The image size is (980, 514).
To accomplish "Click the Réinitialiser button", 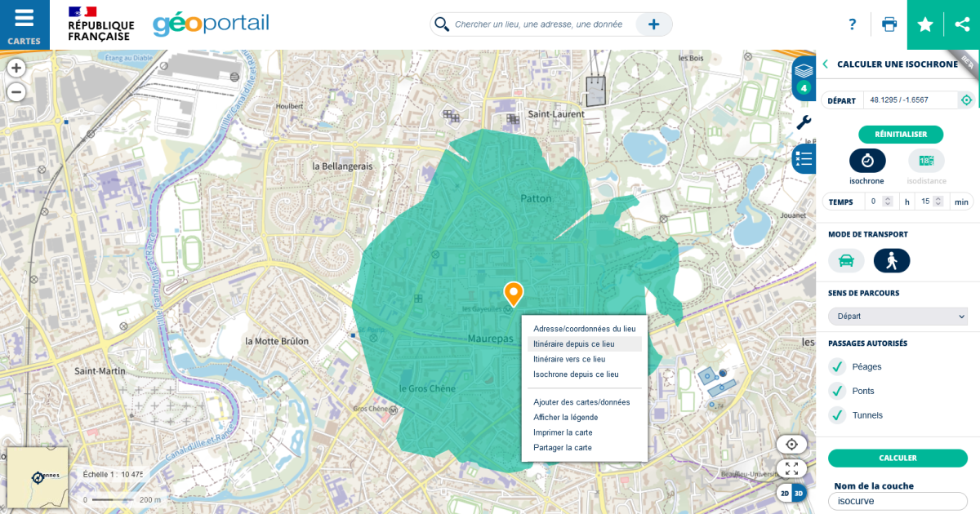I will [x=901, y=134].
